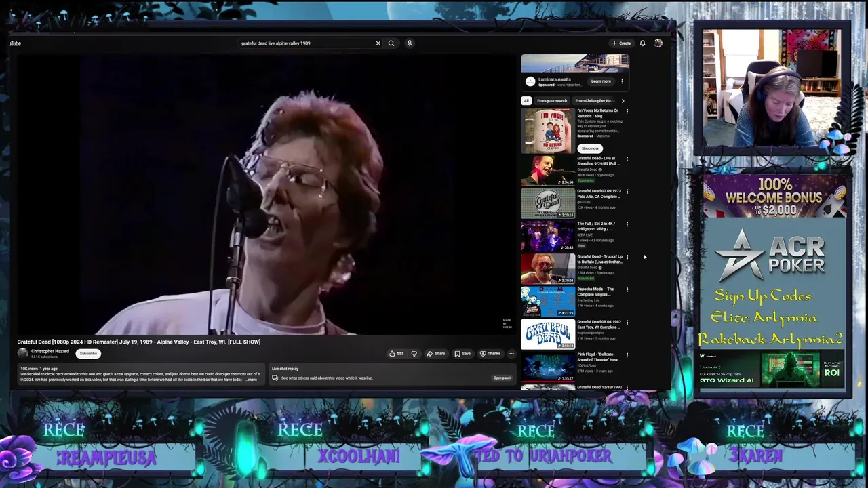The image size is (868, 488).
Task: Open options for Live at Shoreline video
Action: (627, 159)
